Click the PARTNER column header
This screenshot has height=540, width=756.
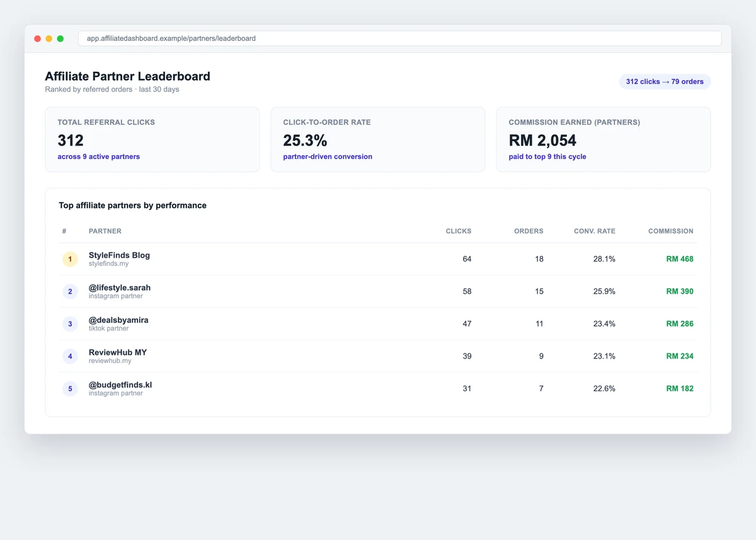(x=105, y=231)
